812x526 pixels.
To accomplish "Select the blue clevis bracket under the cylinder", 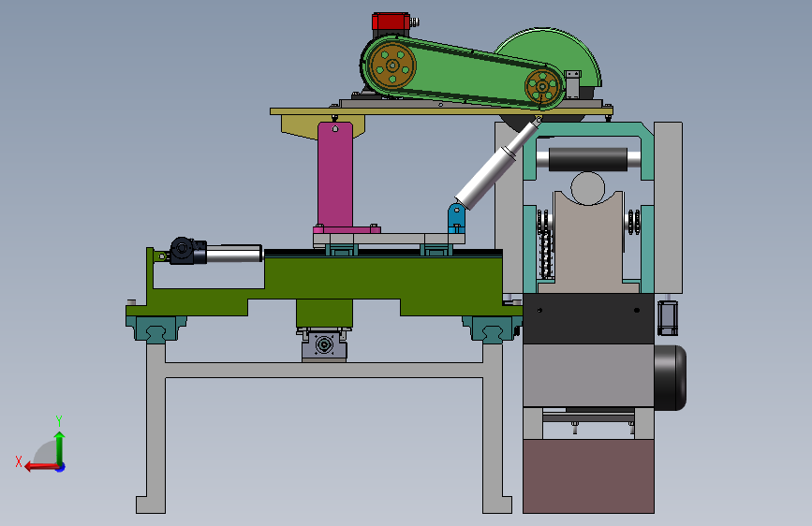I will [x=456, y=218].
